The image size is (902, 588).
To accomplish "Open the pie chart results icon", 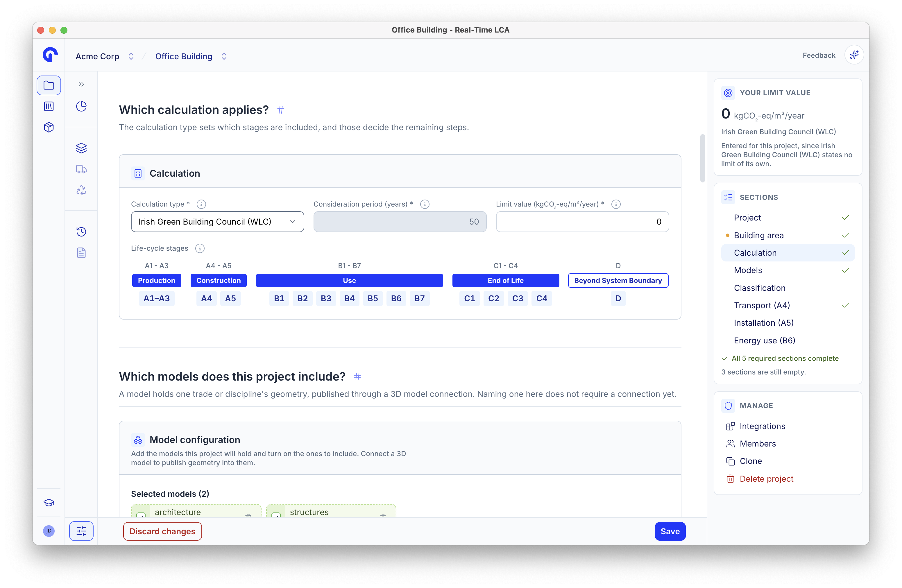I will (x=81, y=106).
